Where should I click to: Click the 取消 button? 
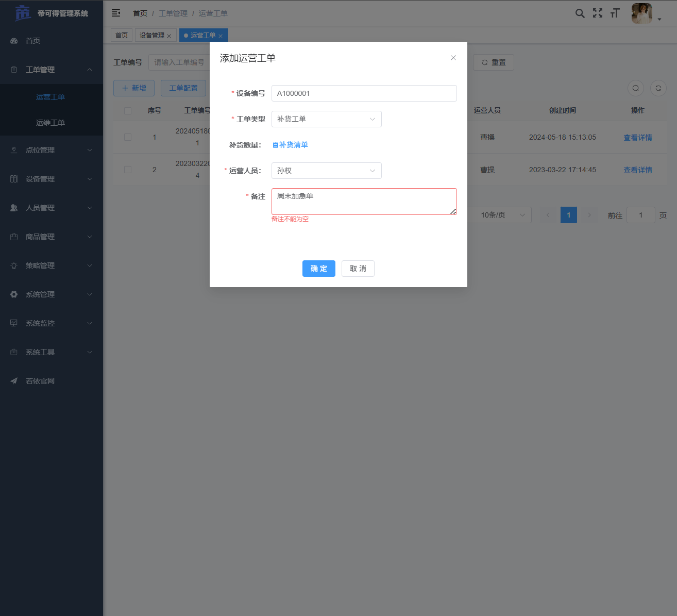pyautogui.click(x=358, y=269)
